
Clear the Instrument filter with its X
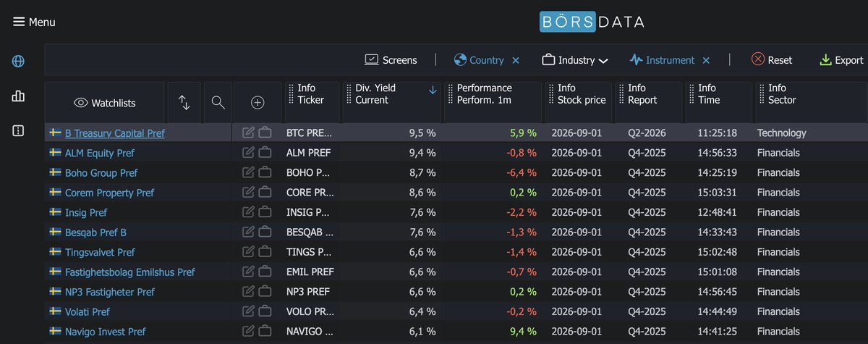pyautogui.click(x=706, y=60)
